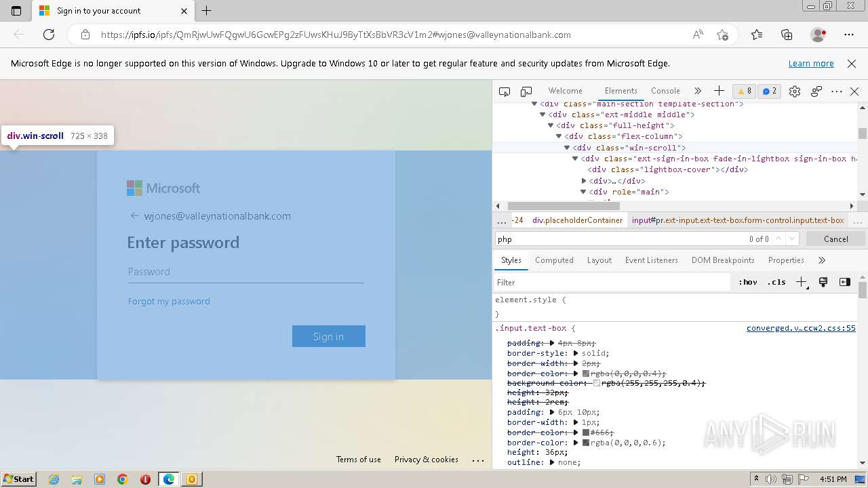The image size is (868, 488).
Task: Toggle the .cls element classes panel
Action: pyautogui.click(x=776, y=282)
